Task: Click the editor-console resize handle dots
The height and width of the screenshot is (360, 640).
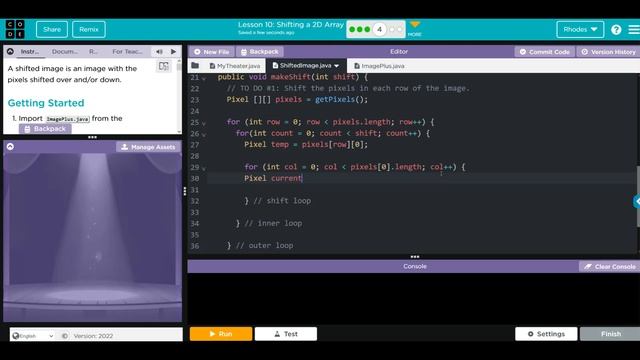Action: [415, 257]
